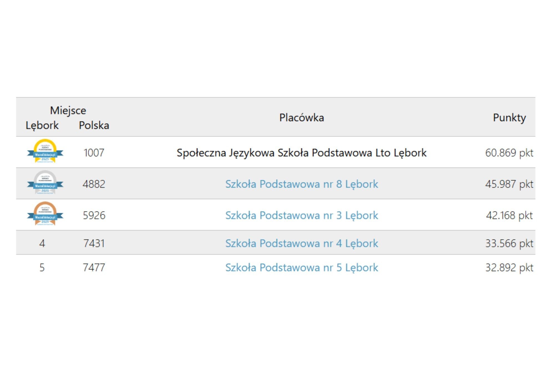The width and height of the screenshot is (555, 392).
Task: Click Lębork rank number 5
Action: (42, 268)
